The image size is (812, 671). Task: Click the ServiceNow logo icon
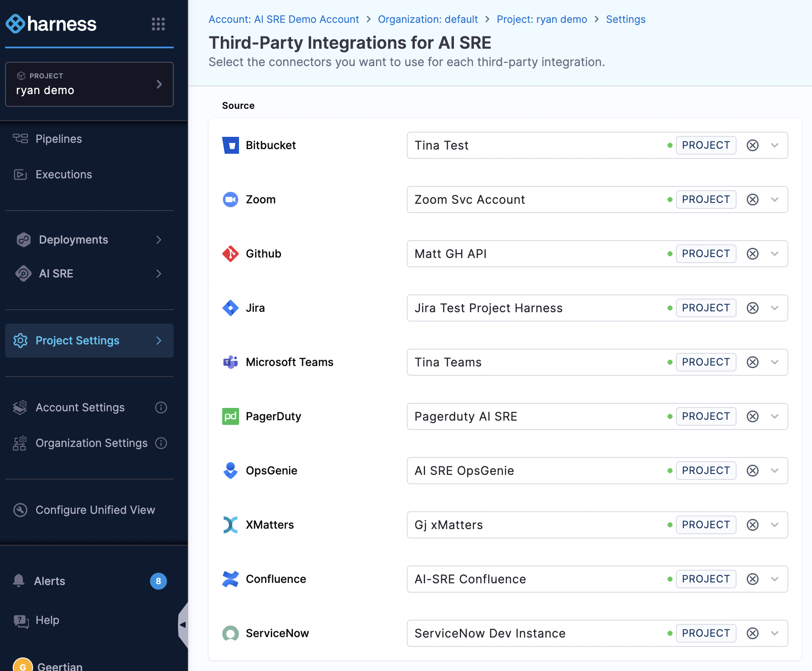tap(231, 633)
